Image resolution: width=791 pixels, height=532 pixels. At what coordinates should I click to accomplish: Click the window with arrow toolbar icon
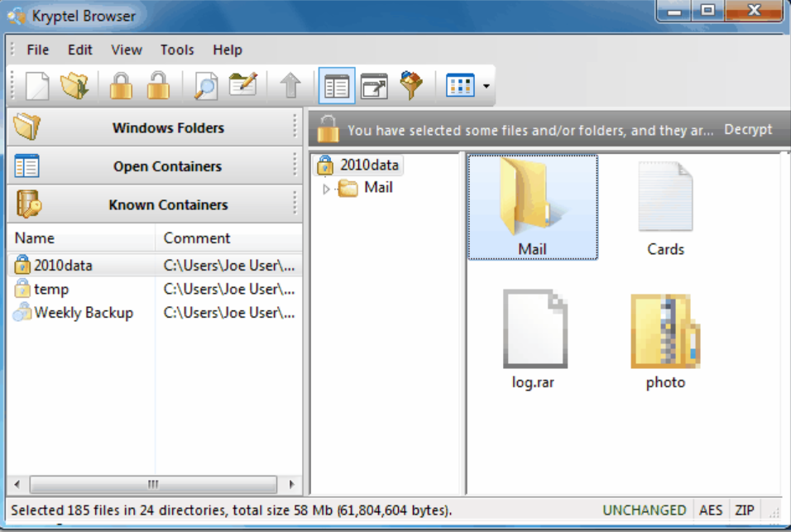(374, 86)
